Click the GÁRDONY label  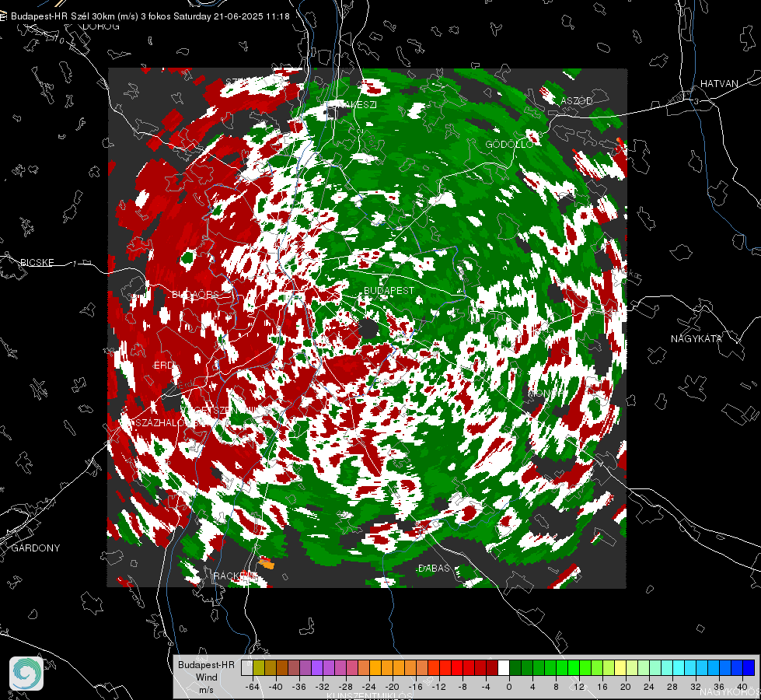point(36,548)
